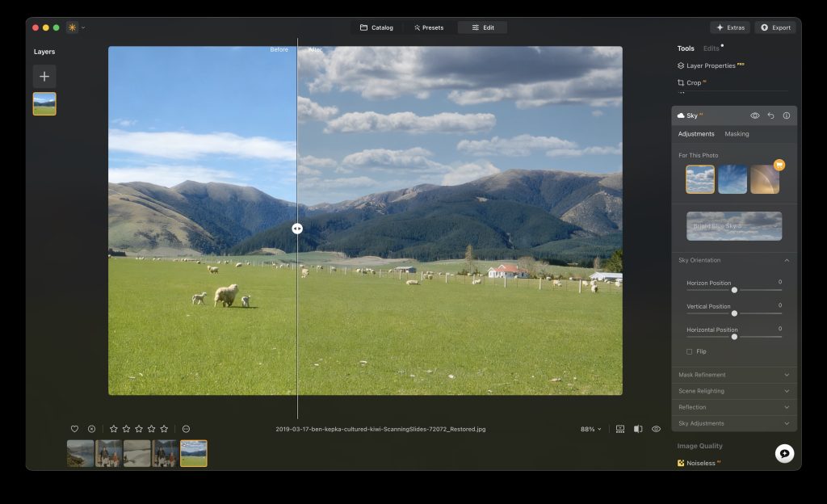Viewport: 827px width, 504px height.
Task: Open the Layer Properties tool
Action: pos(711,65)
